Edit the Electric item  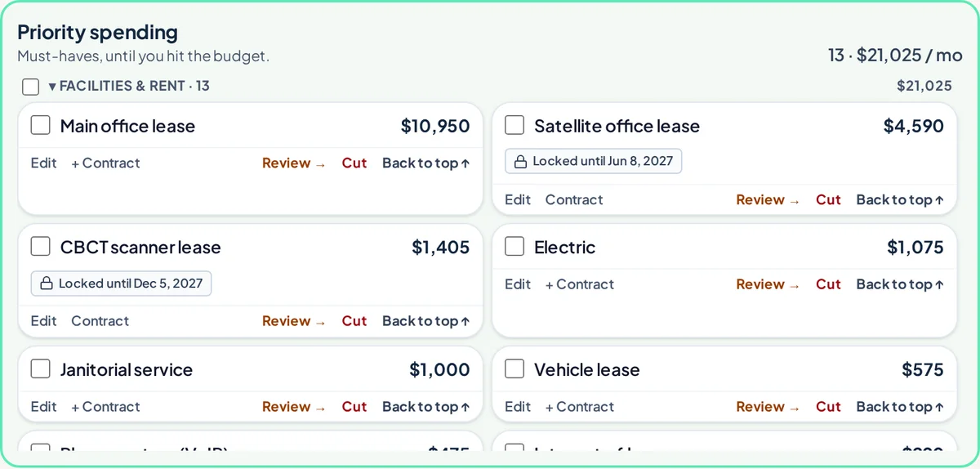pyautogui.click(x=518, y=284)
